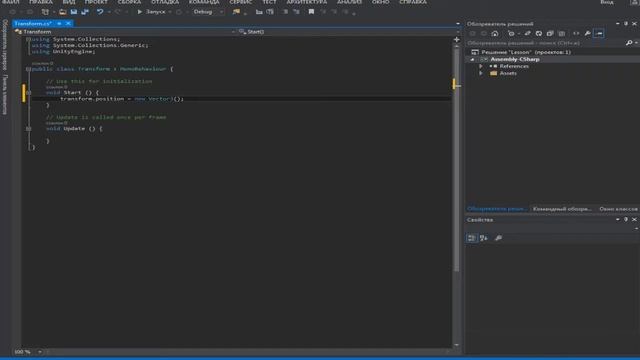The width and height of the screenshot is (640, 360).
Task: Click the Open File folder toolbar icon
Action: tap(62, 12)
